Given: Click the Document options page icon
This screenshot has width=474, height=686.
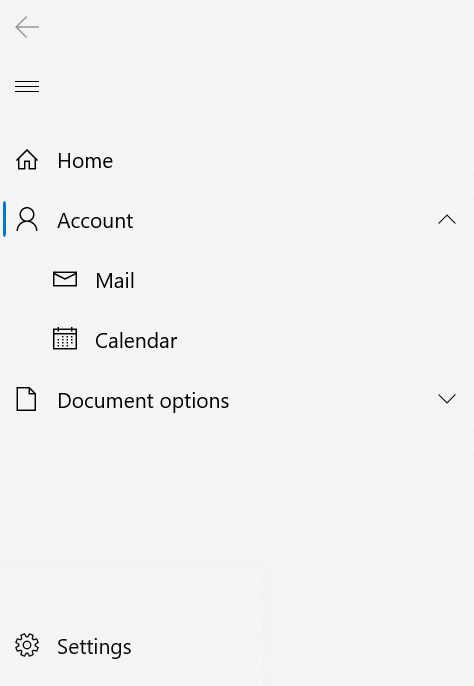Looking at the screenshot, I should coord(26,399).
